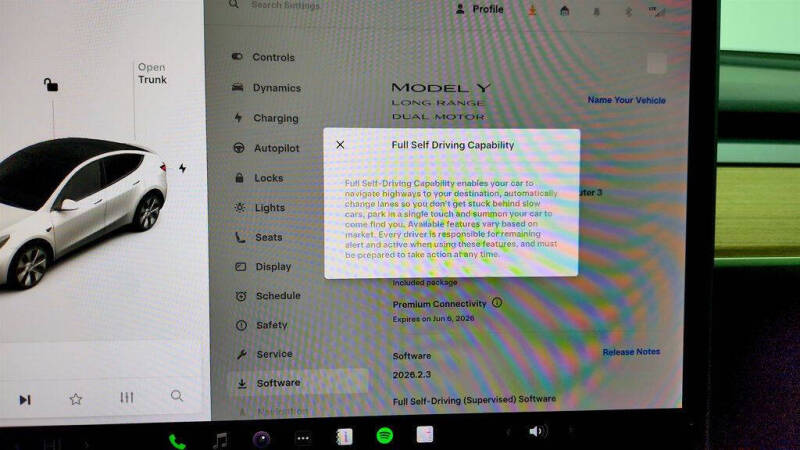Image resolution: width=800 pixels, height=450 pixels.
Task: Open the owner's manual info app icon
Action: [x=344, y=437]
